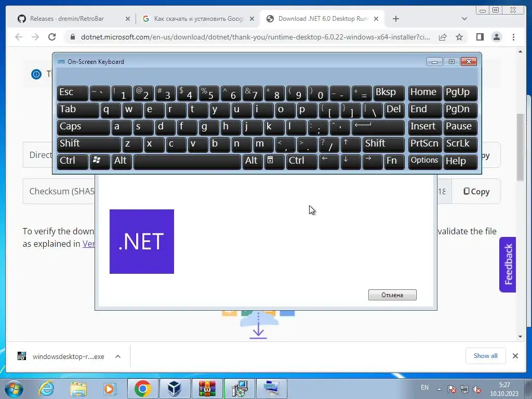Click the Help key on keyboard
The image size is (532, 399).
(x=460, y=161)
